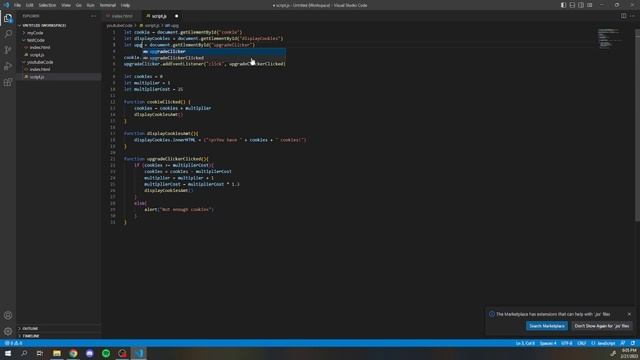Click the Split Editor Right icon
This screenshot has height=360, width=640.
(x=623, y=16)
